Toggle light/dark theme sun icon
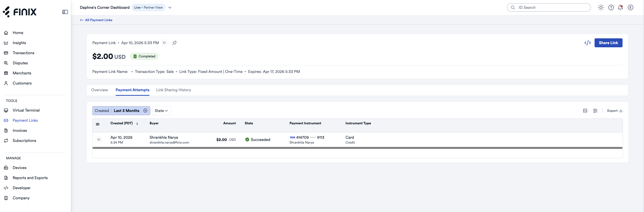 (x=601, y=7)
